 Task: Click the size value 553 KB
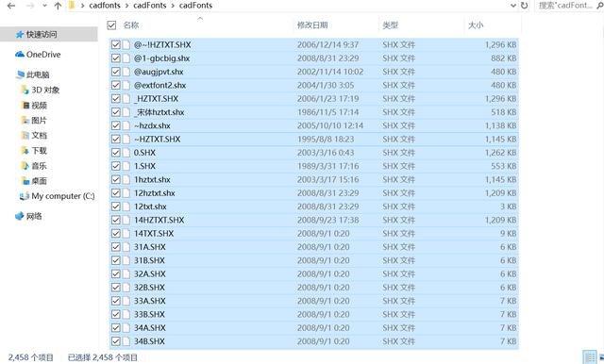[x=503, y=166]
